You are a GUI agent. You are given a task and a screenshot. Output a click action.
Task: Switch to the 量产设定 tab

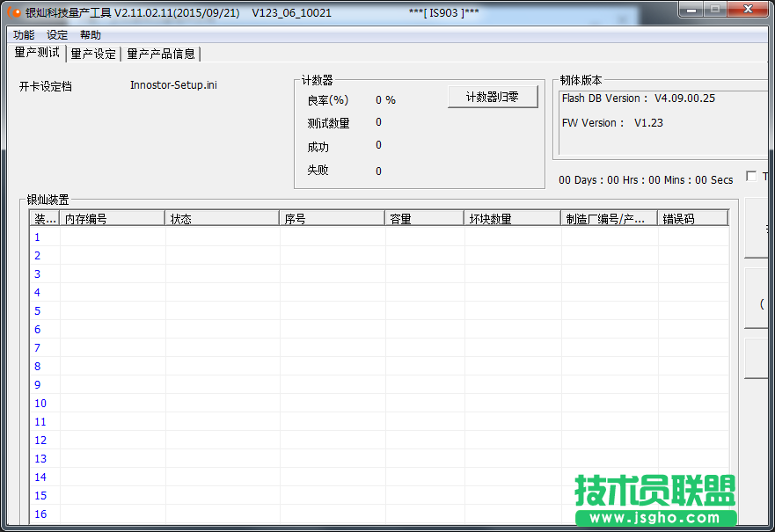pyautogui.click(x=93, y=54)
